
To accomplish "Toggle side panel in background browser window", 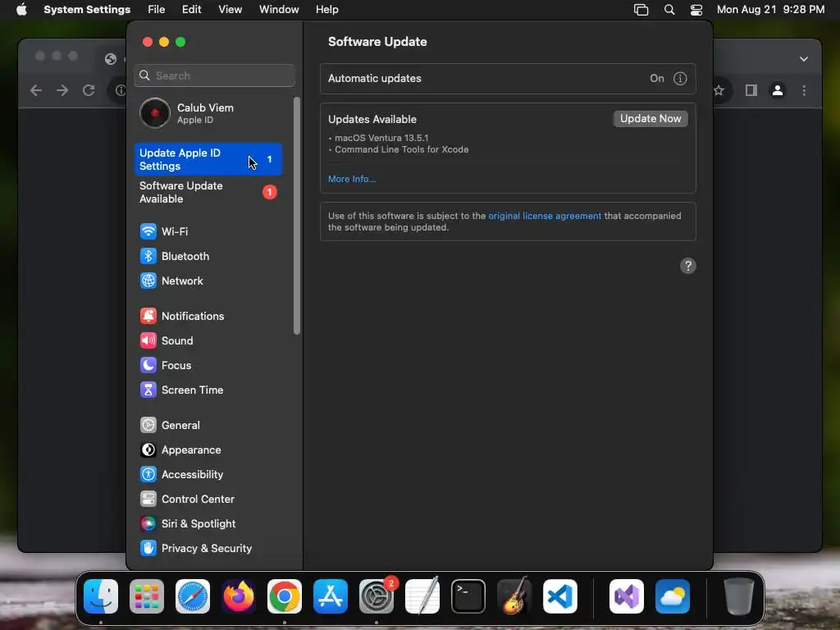I will click(x=751, y=90).
